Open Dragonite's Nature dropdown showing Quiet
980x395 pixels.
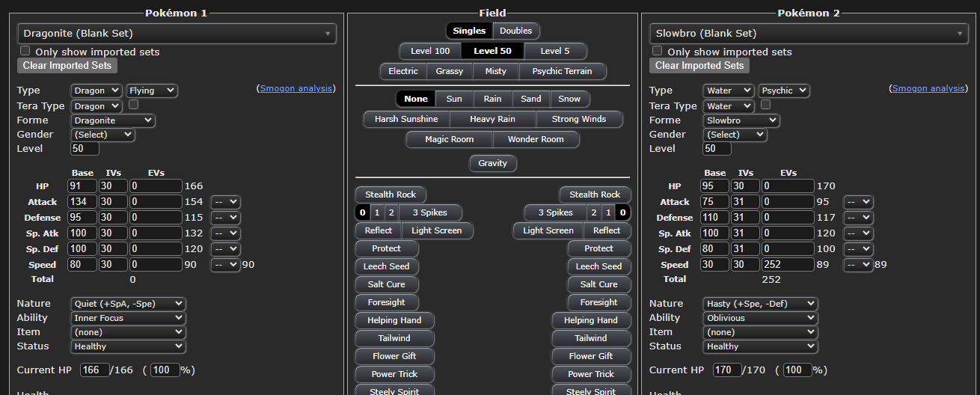(129, 304)
